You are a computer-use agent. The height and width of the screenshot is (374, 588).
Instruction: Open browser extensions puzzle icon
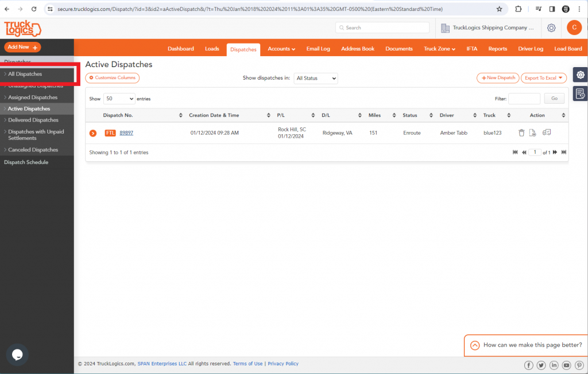[x=519, y=9]
